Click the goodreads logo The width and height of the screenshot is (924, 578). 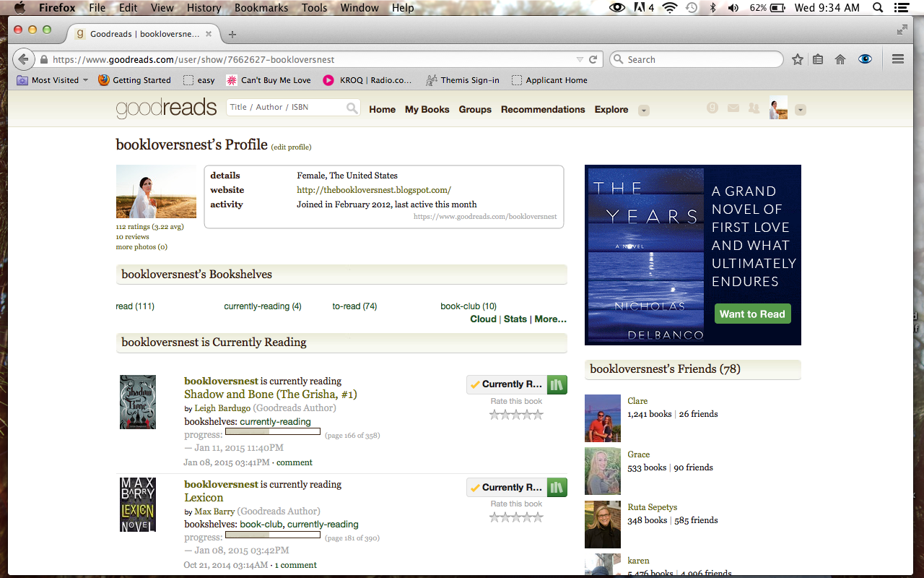pos(166,108)
